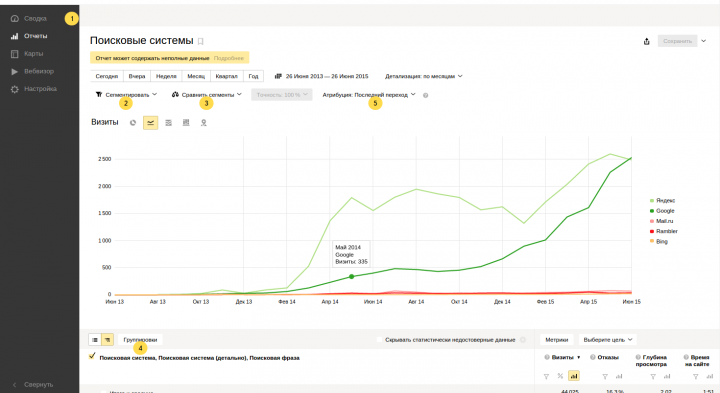The height and width of the screenshot is (393, 720).
Task: Open the Сегментировать dropdown
Action: coord(126,95)
